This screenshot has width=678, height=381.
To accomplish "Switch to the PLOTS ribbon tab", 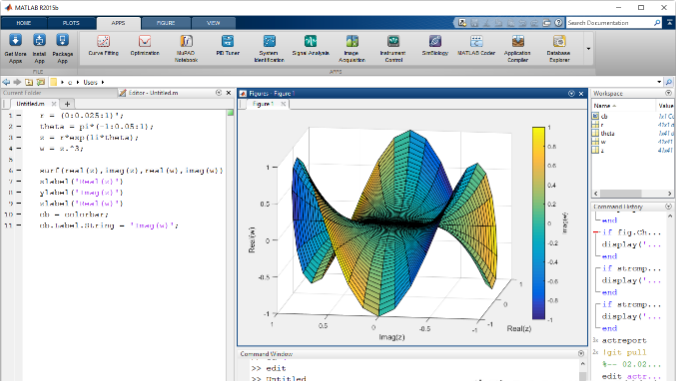I will click(x=71, y=23).
